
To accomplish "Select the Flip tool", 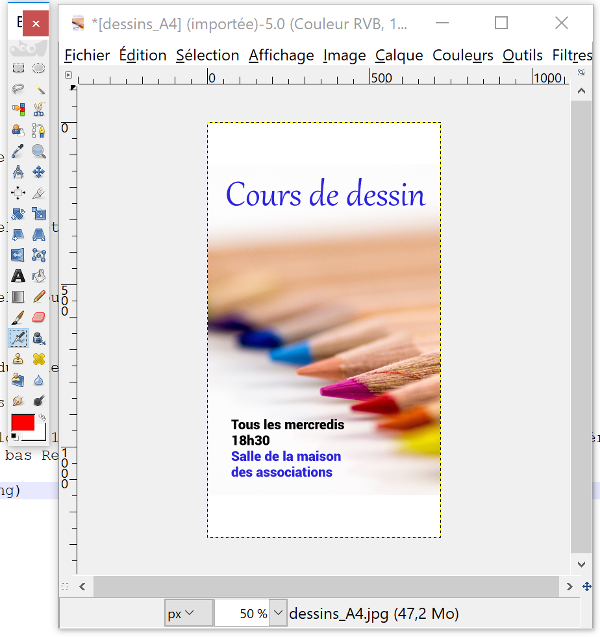I will coord(18,255).
